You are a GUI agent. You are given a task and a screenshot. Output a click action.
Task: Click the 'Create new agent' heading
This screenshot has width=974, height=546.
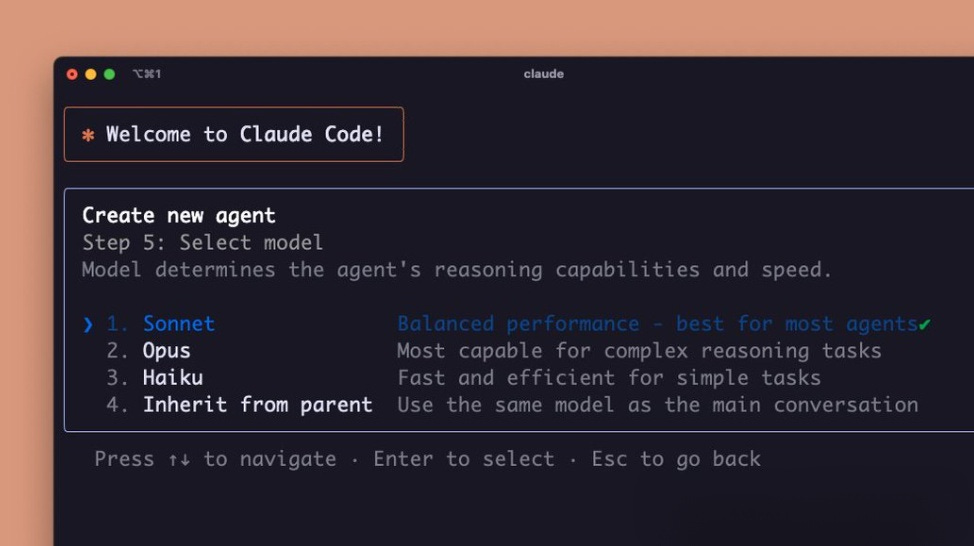(x=179, y=216)
